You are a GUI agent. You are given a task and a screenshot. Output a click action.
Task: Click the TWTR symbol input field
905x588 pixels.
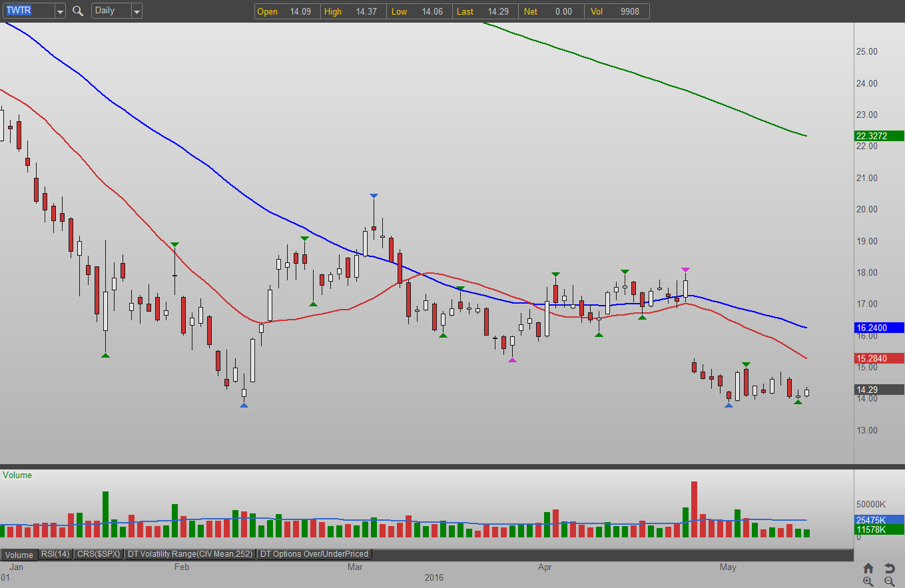pyautogui.click(x=29, y=11)
